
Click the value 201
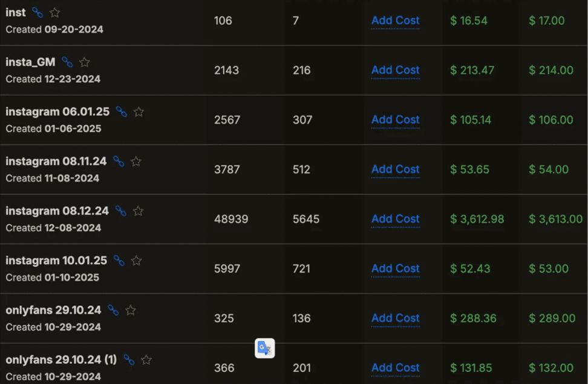(302, 368)
